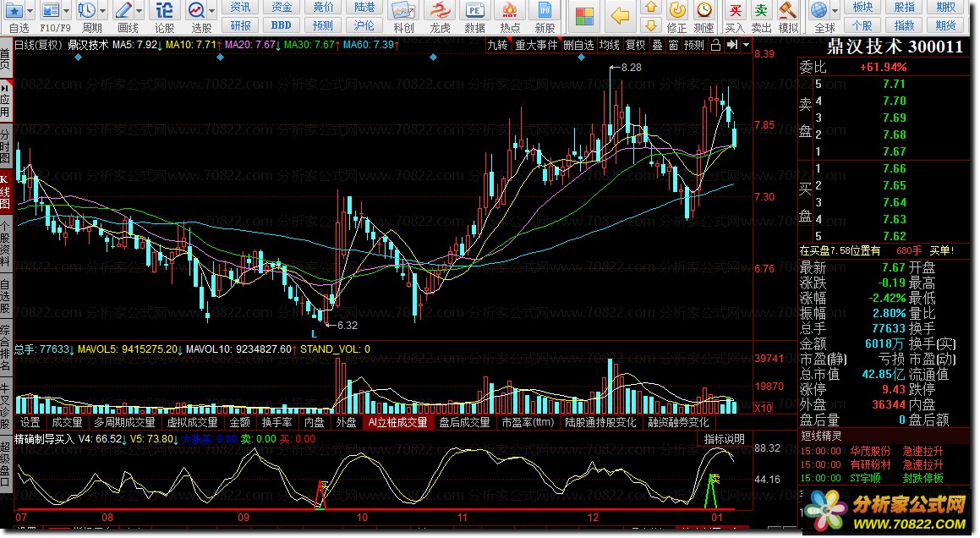980x538 pixels.
Task: Open the 自选 watchlist icon
Action: pos(14,11)
